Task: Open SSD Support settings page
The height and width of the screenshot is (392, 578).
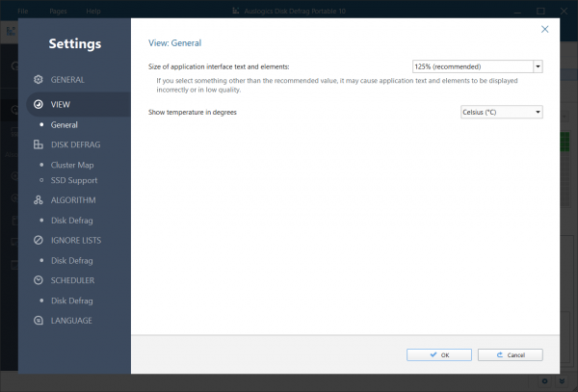Action: pos(74,180)
